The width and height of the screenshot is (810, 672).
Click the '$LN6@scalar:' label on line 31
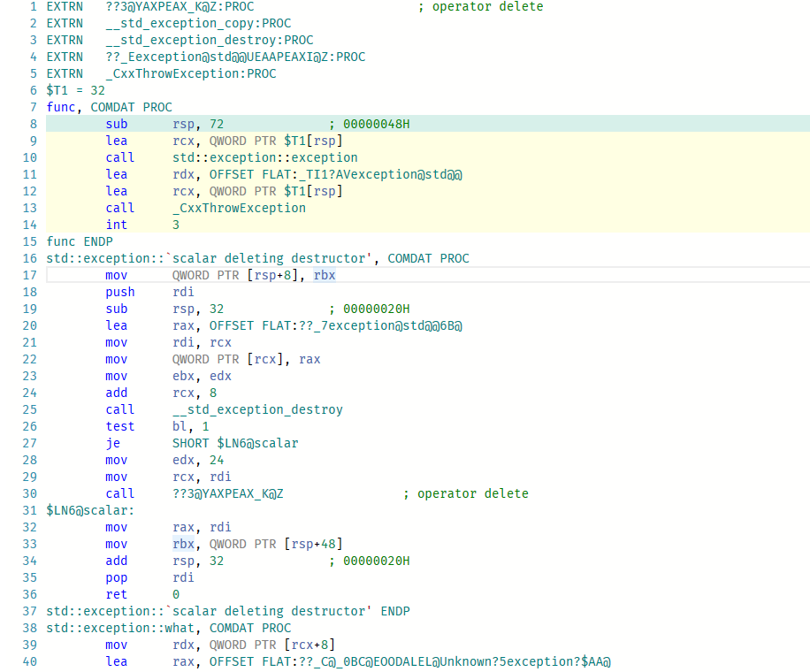click(x=90, y=510)
